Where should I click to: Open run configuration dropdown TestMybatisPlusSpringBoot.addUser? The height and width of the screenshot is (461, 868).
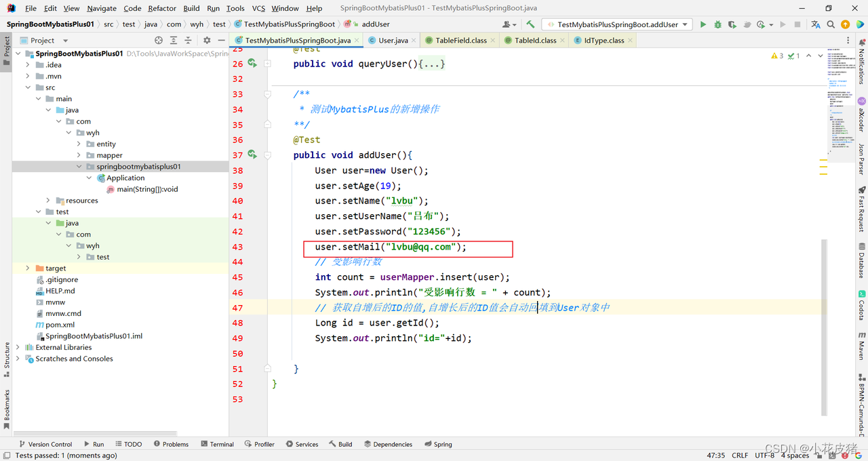tap(617, 24)
